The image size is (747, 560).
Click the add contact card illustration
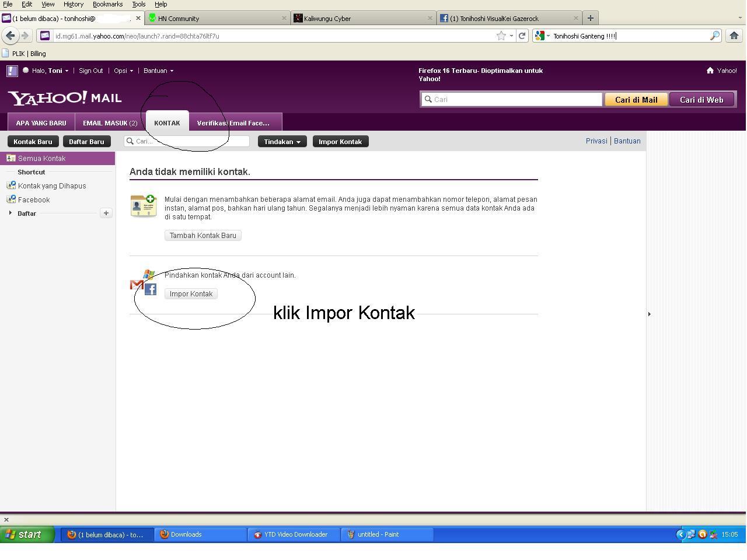pos(143,206)
